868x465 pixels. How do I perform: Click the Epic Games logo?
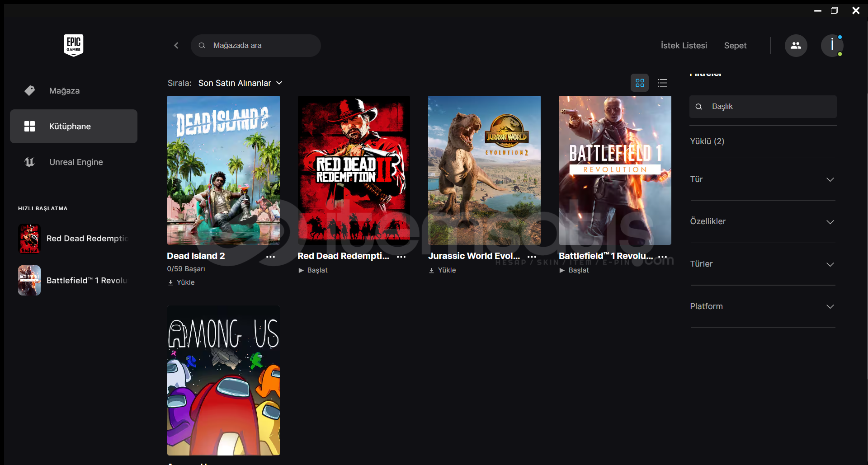tap(73, 45)
